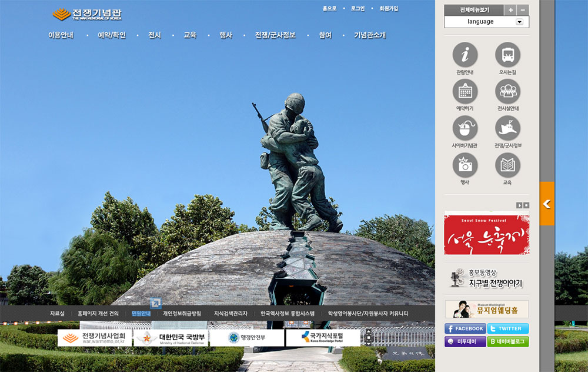Click the 네이버블로그 button
Viewport: 588px width, 372px height.
click(x=508, y=341)
